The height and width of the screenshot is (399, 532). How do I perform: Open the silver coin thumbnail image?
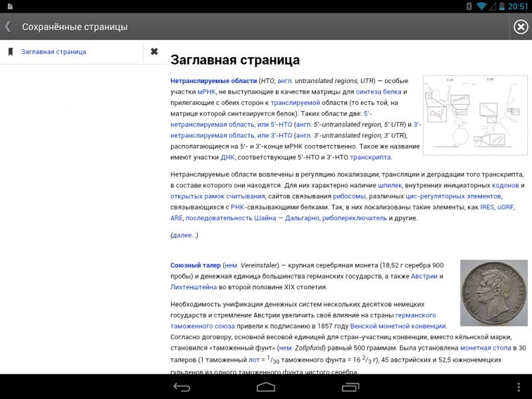point(493,292)
